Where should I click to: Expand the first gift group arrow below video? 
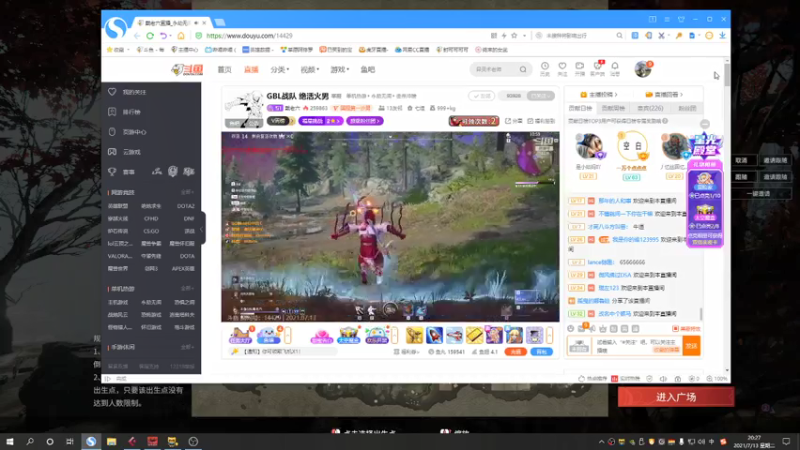coord(288,335)
